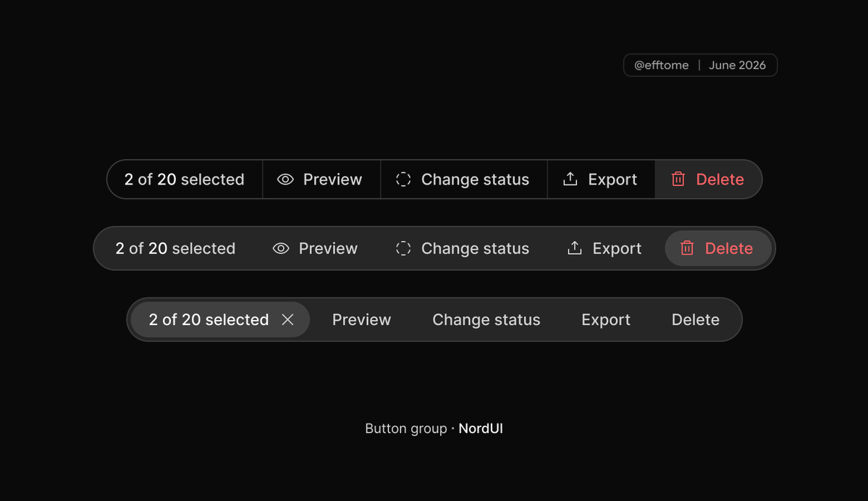Click '2 of 20 selected' in the middle bar
The height and width of the screenshot is (501, 868).
175,248
